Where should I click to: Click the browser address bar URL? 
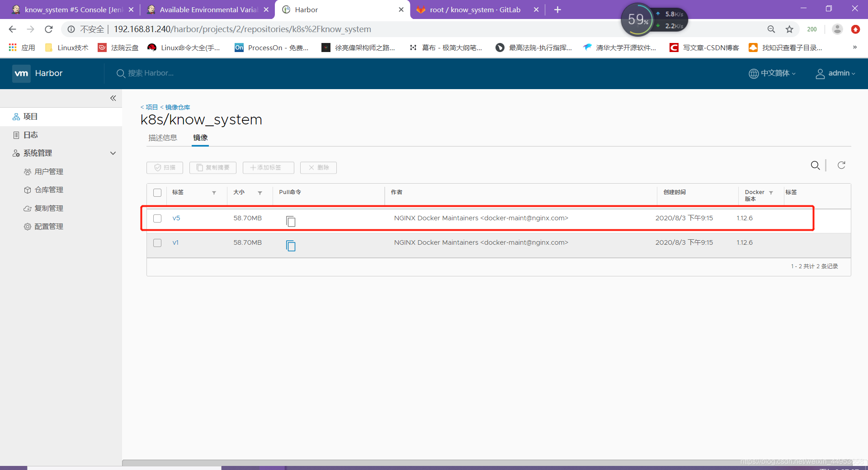pos(242,29)
